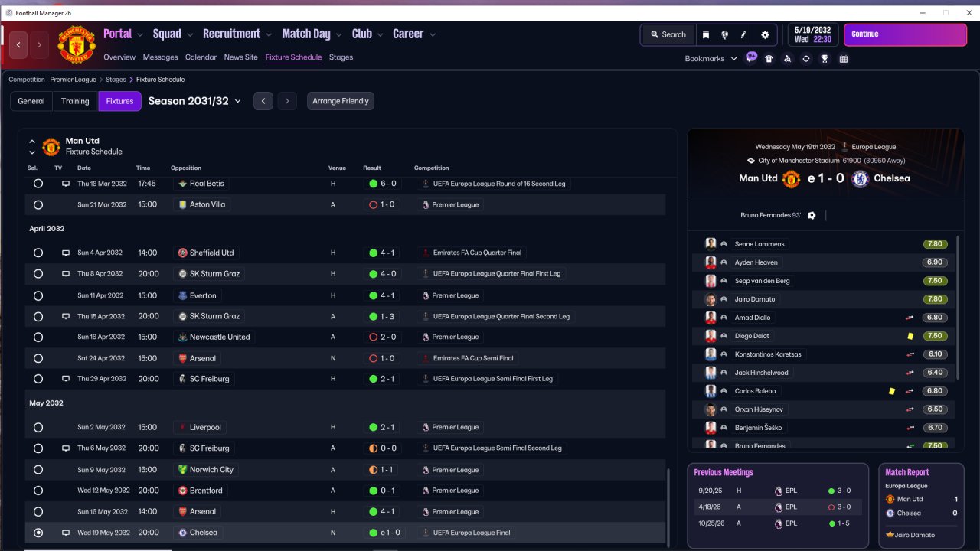Screen dimensions: 980x551
Task: Open the settings gear icon
Action: pyautogui.click(x=765, y=34)
